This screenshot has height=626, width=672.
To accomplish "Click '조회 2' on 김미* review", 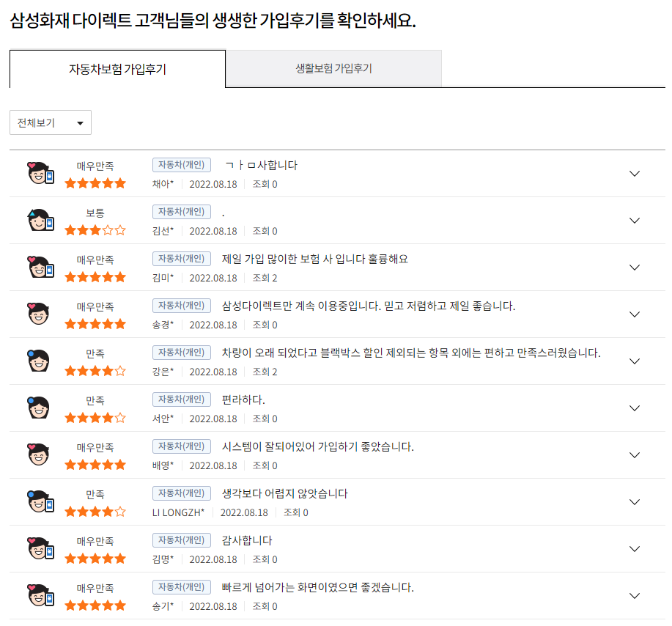I will tap(265, 278).
